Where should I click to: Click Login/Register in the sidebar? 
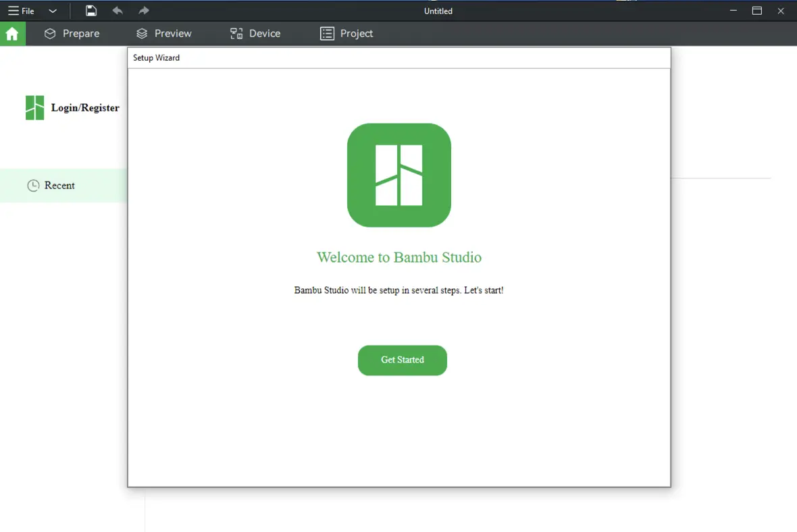pyautogui.click(x=85, y=108)
